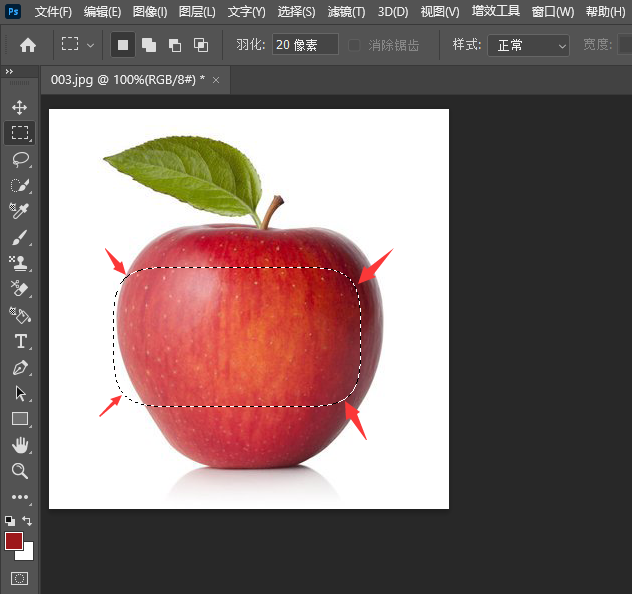Select the Quick Selection tool
The width and height of the screenshot is (632, 594).
(x=20, y=185)
